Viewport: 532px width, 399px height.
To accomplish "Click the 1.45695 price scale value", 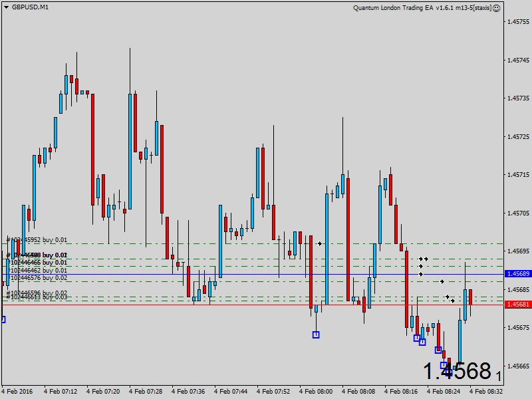I will pos(518,251).
